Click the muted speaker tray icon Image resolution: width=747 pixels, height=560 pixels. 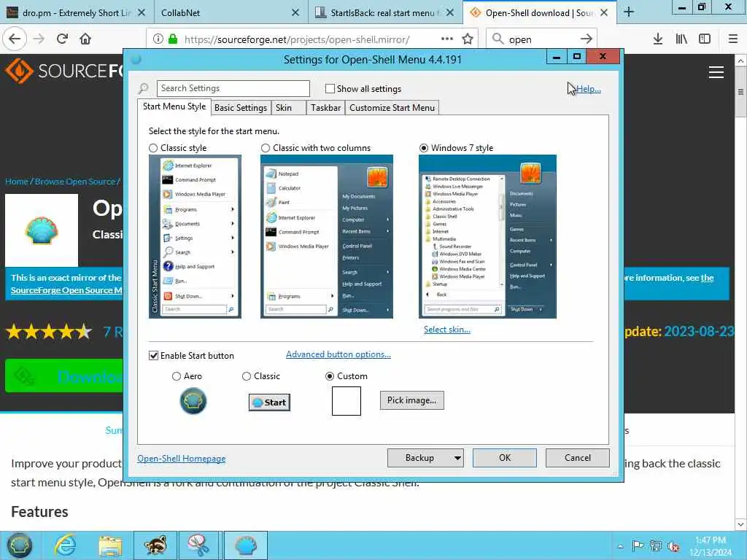[674, 545]
